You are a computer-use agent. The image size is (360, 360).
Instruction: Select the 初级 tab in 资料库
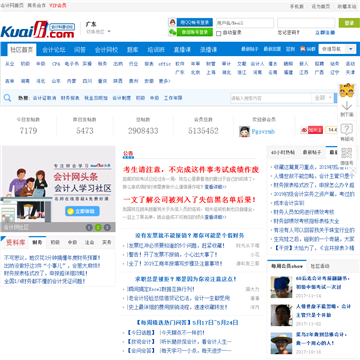(55, 242)
